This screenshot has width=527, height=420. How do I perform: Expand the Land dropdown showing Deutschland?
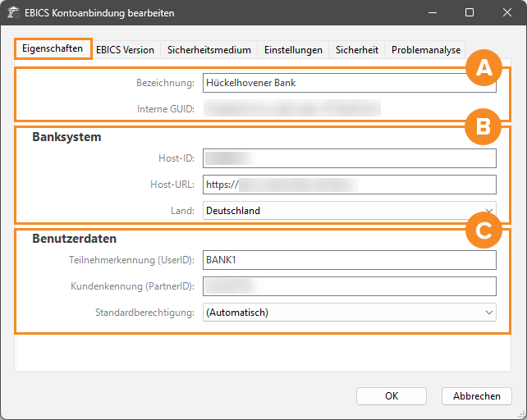(x=350, y=211)
